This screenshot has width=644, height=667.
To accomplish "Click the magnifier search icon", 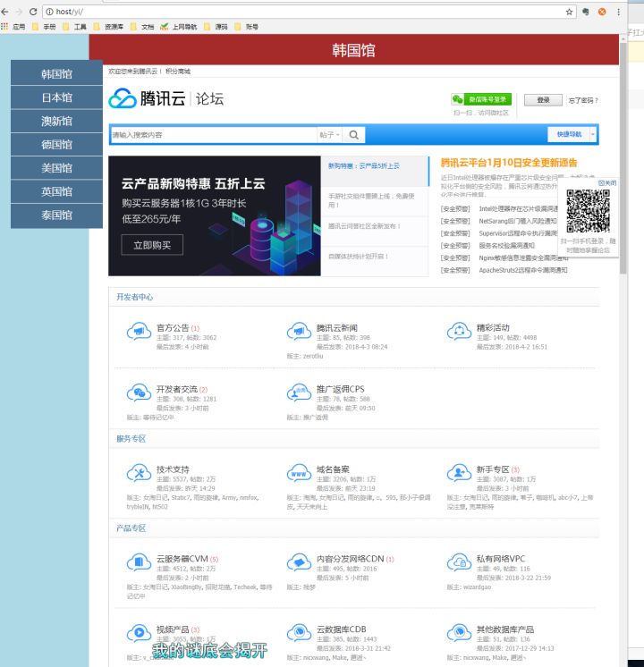I will (x=353, y=135).
